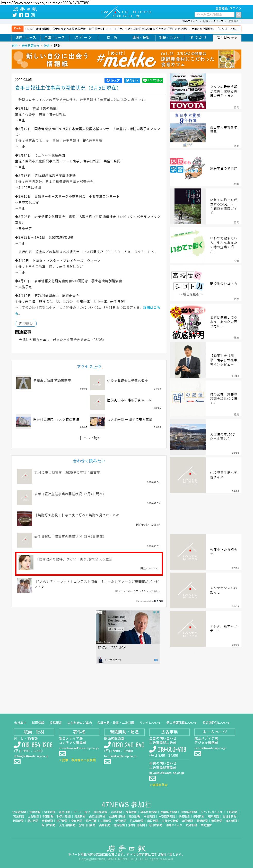
Task: Close the Mediumship School ad with X
Action: (158, 612)
